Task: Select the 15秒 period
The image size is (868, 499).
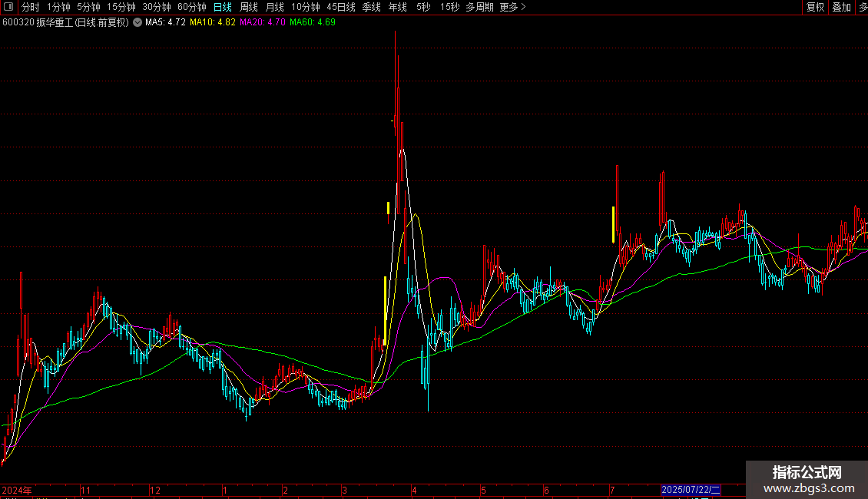Action: pos(449,7)
